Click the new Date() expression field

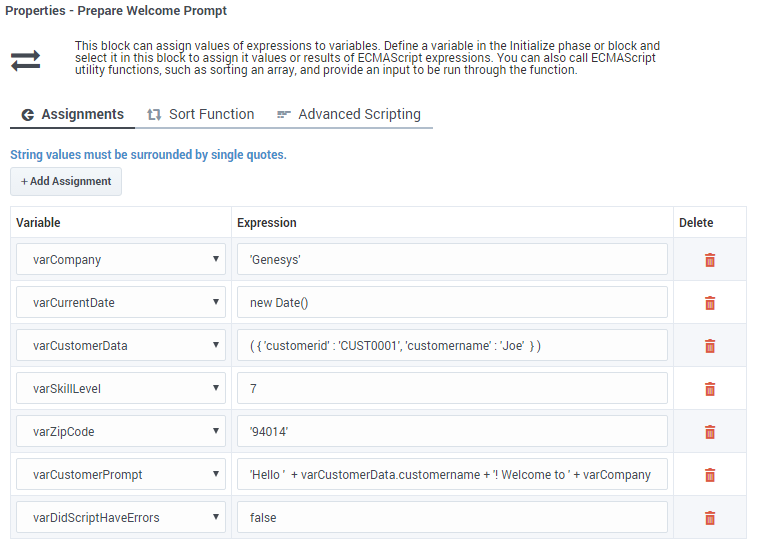452,303
